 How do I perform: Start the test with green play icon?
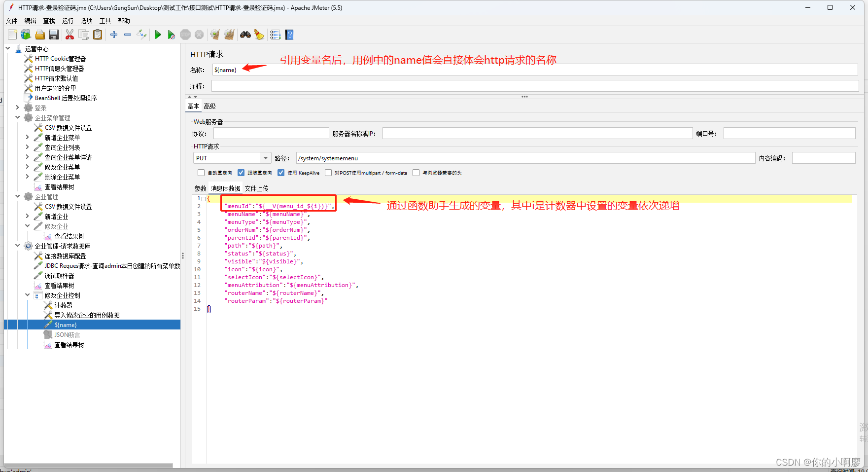pos(158,35)
